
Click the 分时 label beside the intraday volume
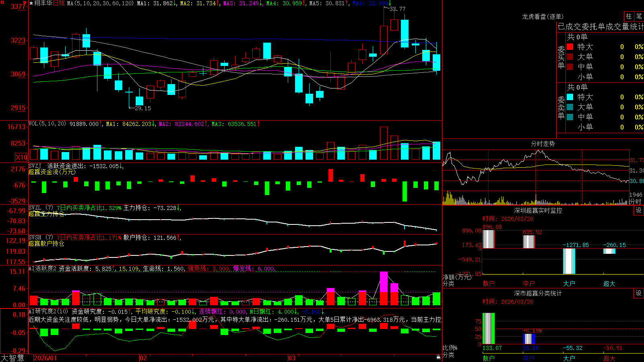tap(636, 202)
